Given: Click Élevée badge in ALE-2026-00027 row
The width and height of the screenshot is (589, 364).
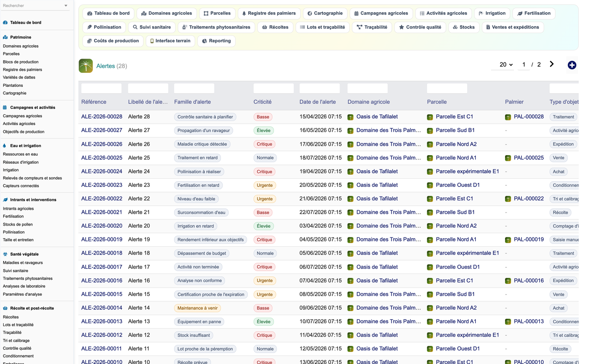Looking at the screenshot, I should coord(263,131).
